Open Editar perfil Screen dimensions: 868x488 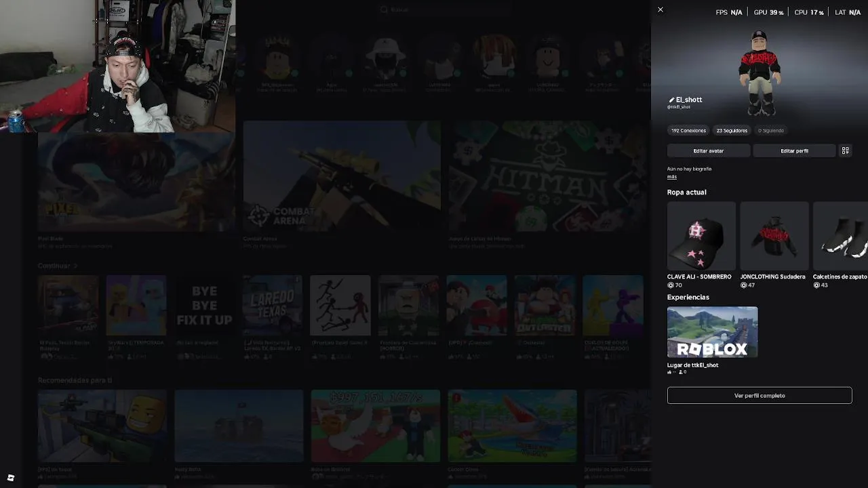tap(794, 150)
